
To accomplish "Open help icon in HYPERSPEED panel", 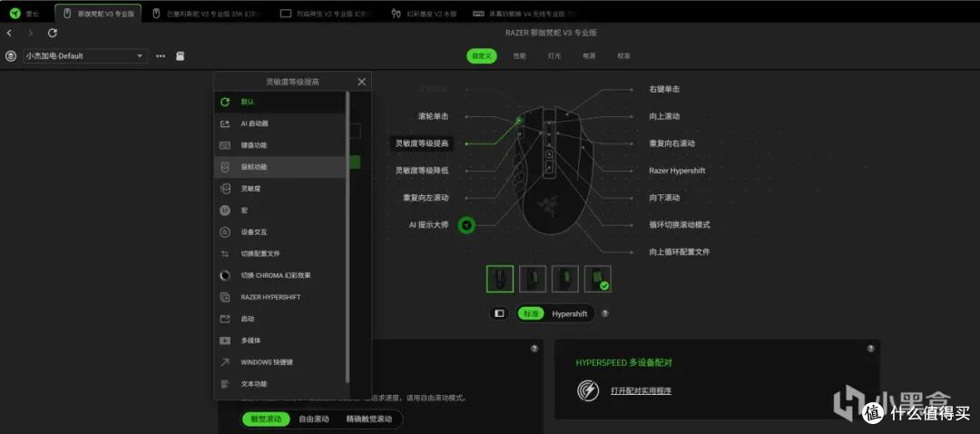I will pos(870,349).
